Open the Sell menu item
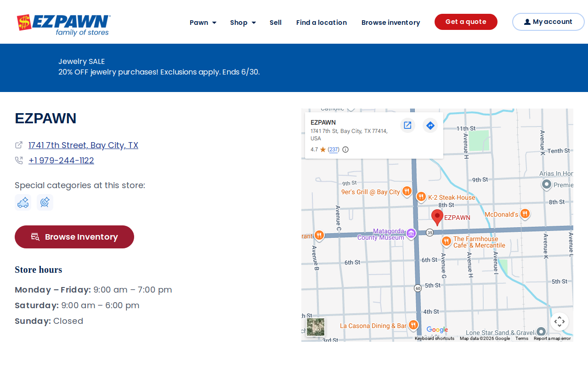The width and height of the screenshot is (588, 368). pyautogui.click(x=276, y=22)
